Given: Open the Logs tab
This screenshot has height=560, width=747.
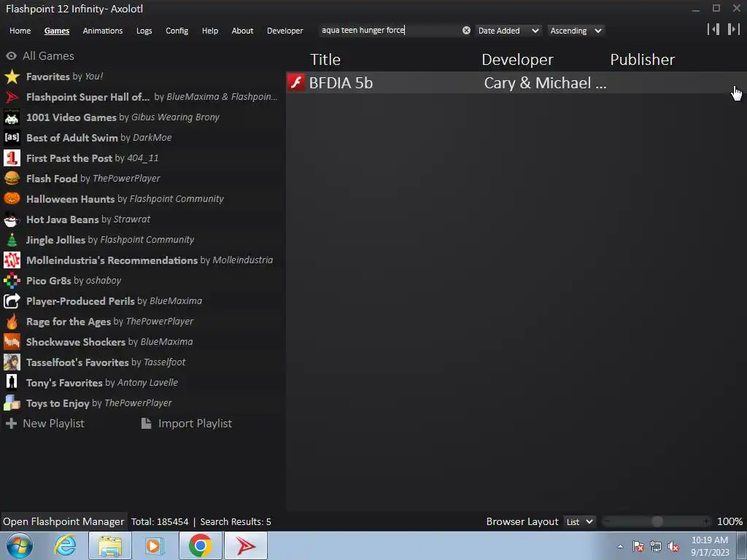Looking at the screenshot, I should point(144,31).
